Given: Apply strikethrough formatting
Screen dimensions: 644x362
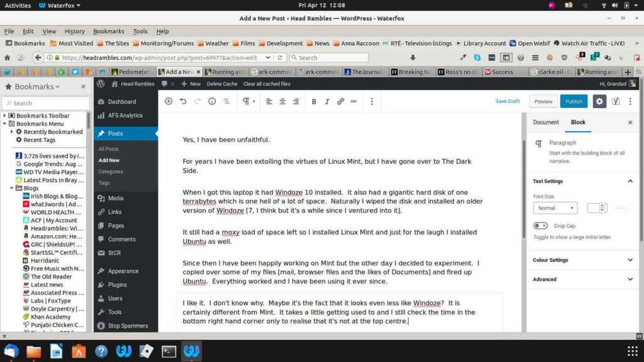Looking at the screenshot, I should [353, 101].
